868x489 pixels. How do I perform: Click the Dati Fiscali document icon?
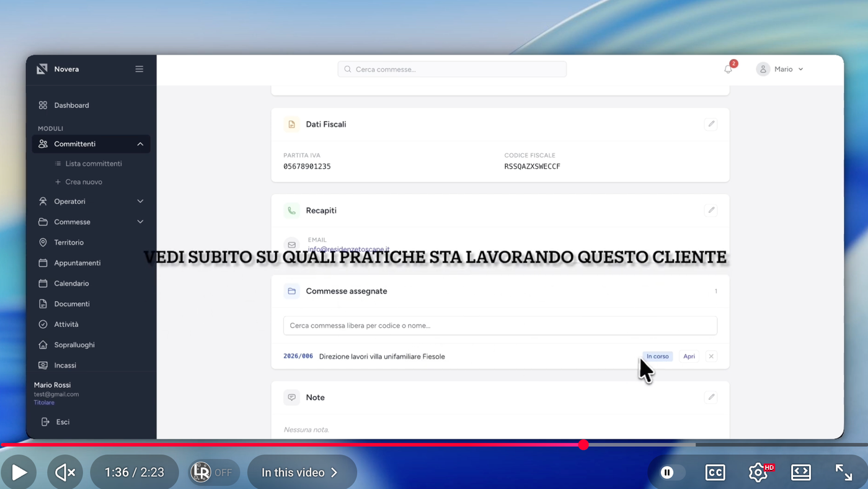tap(291, 124)
